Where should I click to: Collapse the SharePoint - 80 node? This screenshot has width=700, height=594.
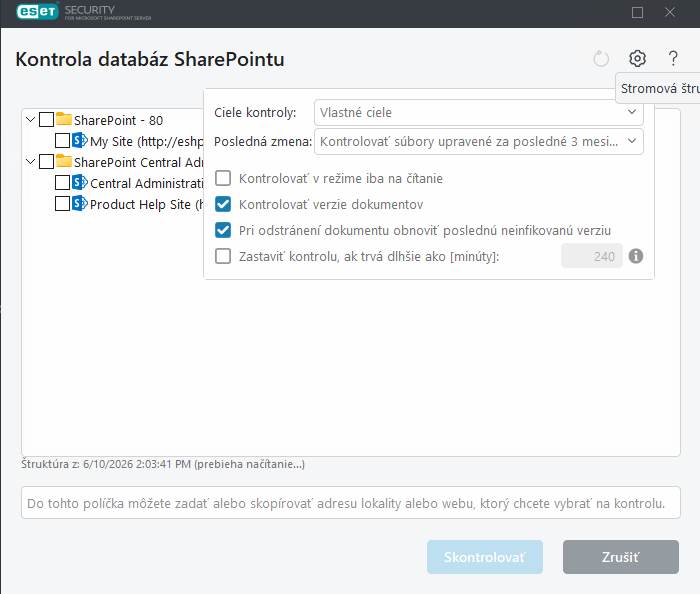(x=30, y=120)
